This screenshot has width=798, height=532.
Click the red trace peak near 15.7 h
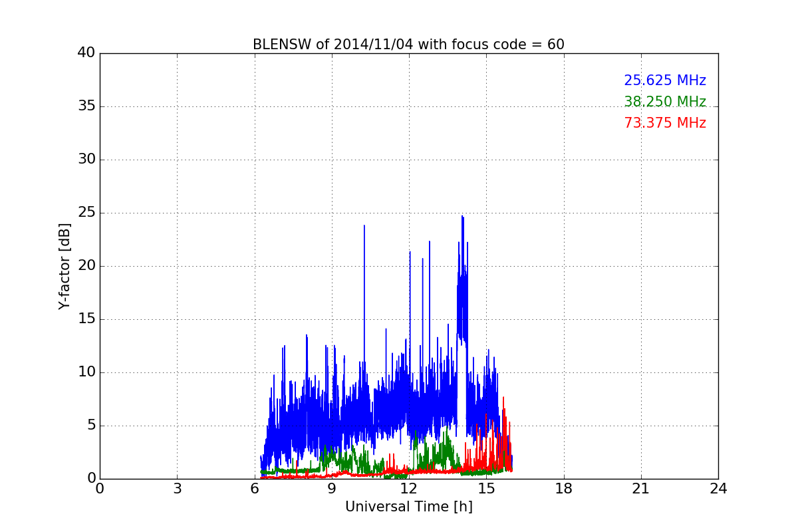point(503,399)
